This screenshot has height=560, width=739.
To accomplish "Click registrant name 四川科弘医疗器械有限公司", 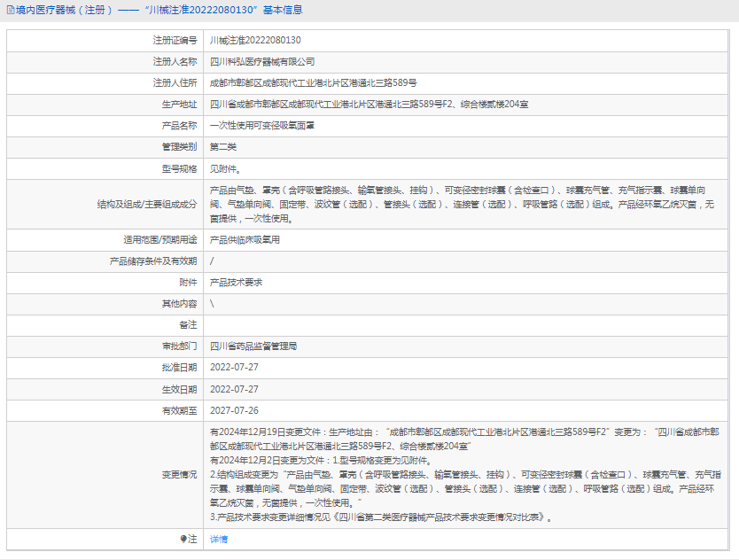I will 262,62.
